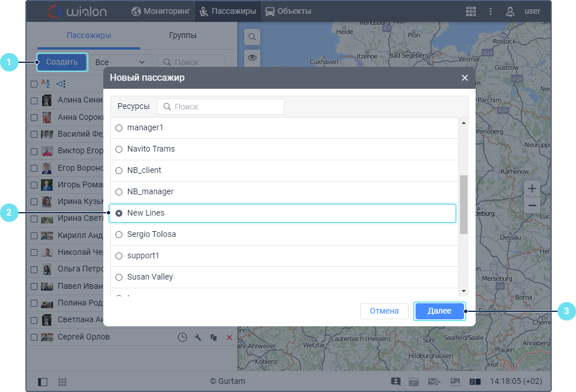576x392 pixels.
Task: Open the three-dot more options menu
Action: tap(491, 11)
